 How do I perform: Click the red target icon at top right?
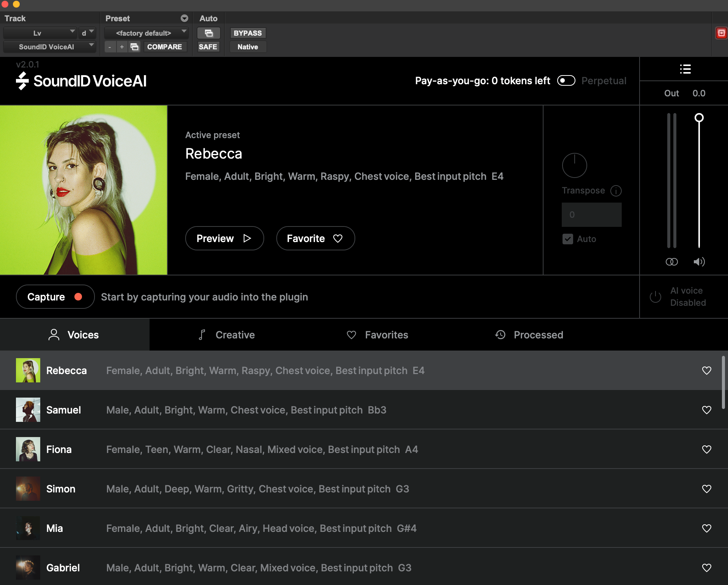tap(721, 33)
